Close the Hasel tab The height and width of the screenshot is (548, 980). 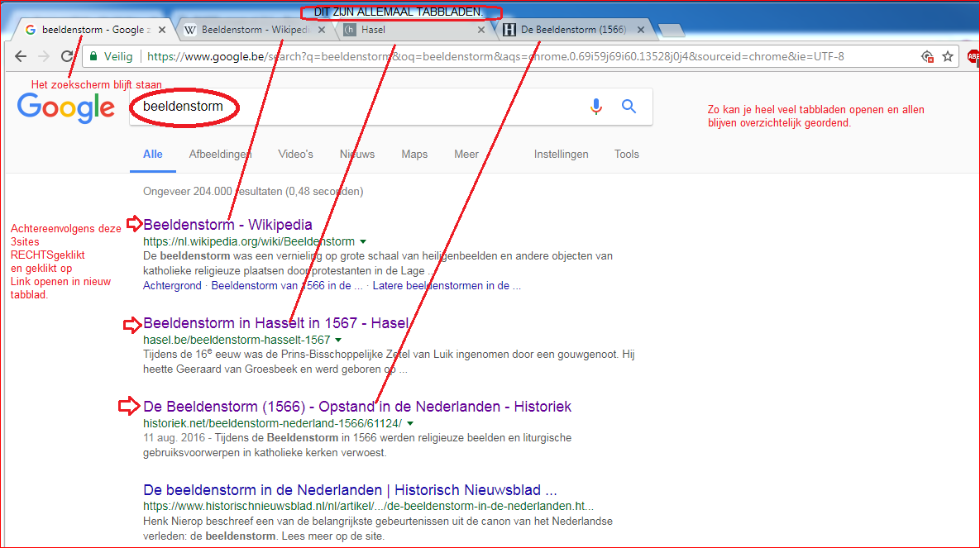click(x=481, y=30)
